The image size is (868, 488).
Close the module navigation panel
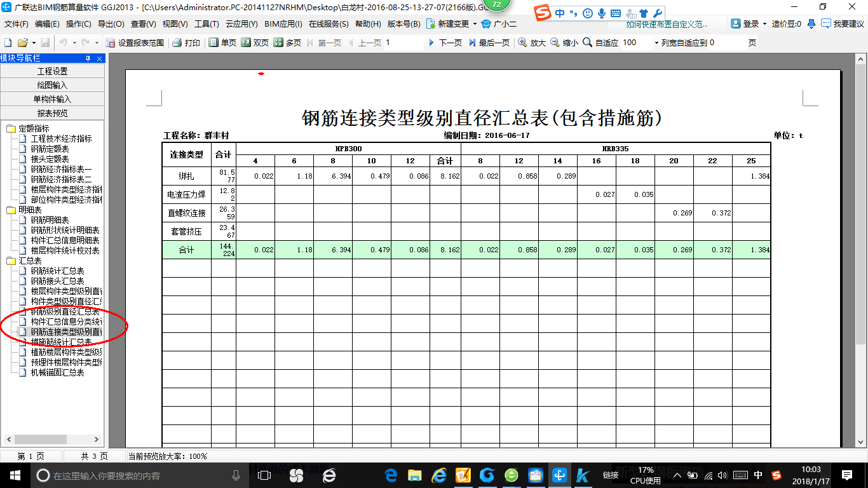100,58
